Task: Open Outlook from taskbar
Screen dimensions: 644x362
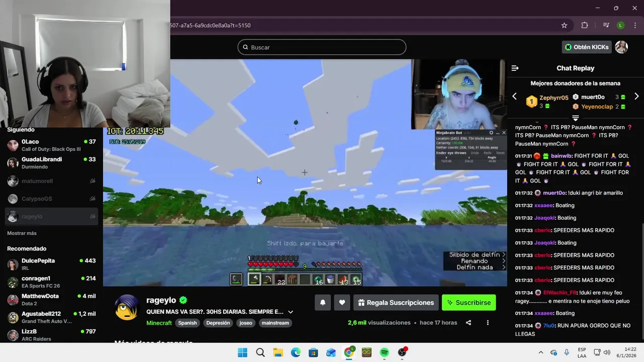Action: coord(331,352)
